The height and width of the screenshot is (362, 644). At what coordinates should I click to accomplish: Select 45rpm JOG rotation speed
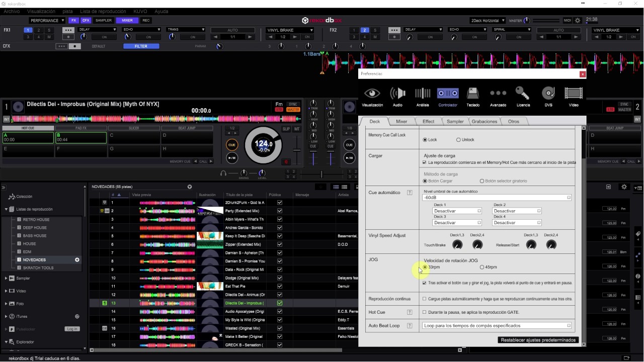point(482,267)
